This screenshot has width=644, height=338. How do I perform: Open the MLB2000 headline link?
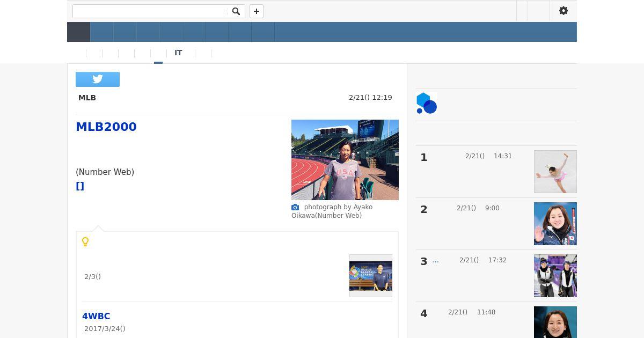(106, 127)
